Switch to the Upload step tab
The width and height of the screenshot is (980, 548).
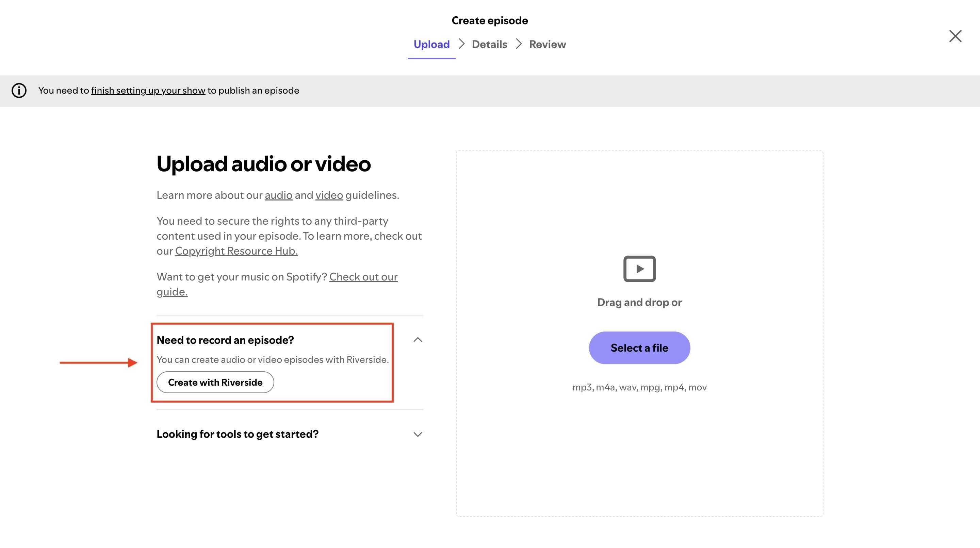tap(431, 44)
